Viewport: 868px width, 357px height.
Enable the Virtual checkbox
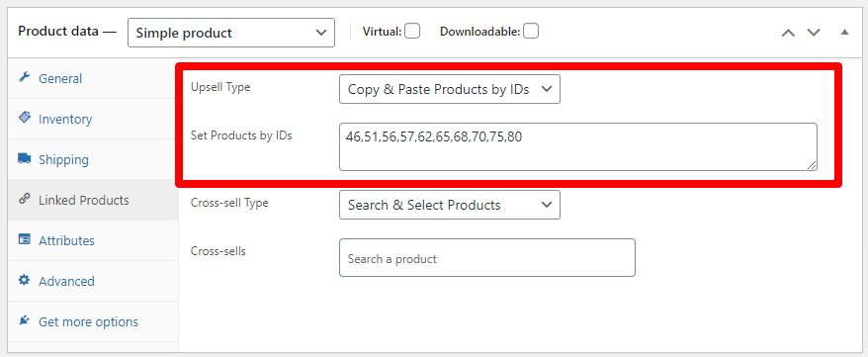[412, 31]
